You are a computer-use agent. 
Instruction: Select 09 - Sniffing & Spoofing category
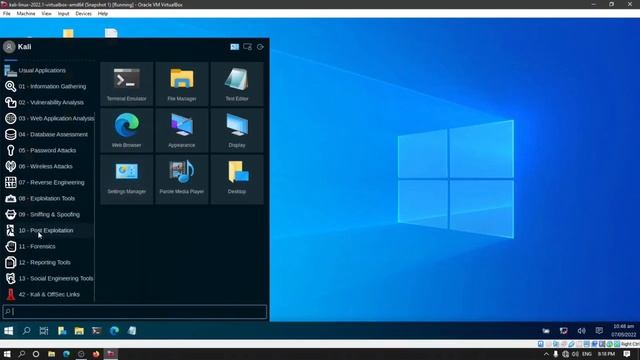(x=48, y=214)
